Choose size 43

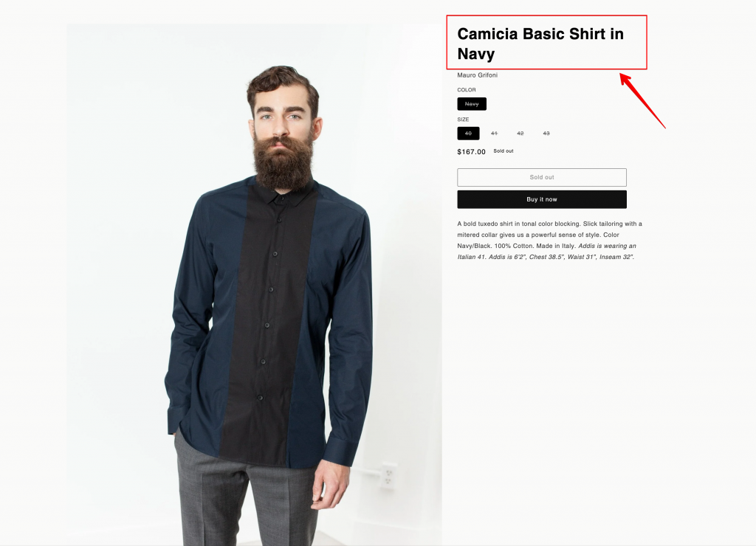546,134
